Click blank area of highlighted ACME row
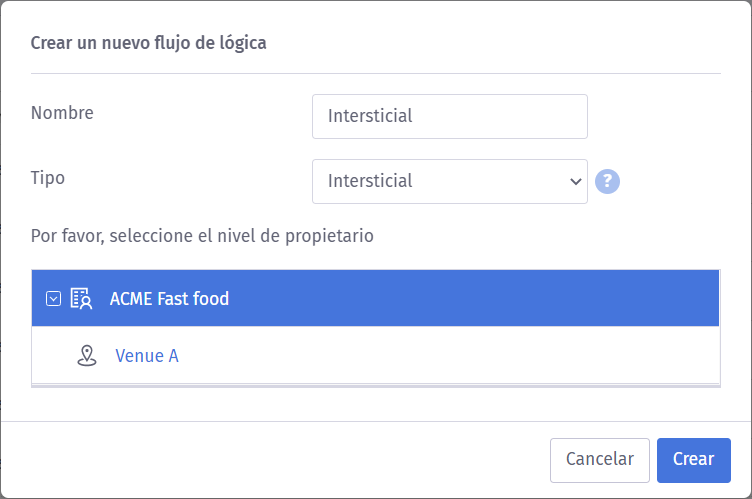The width and height of the screenshot is (752, 499). click(x=480, y=298)
